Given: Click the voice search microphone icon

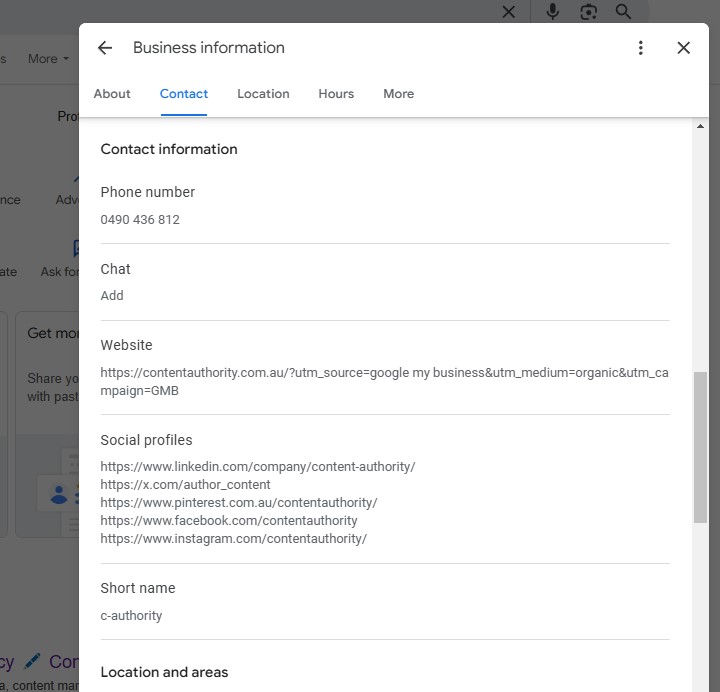Looking at the screenshot, I should 552,11.
